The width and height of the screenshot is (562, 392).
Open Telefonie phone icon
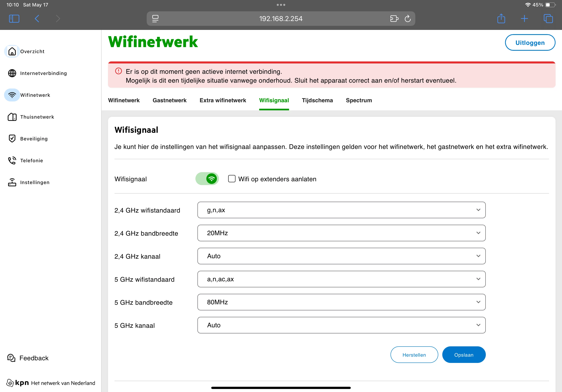[x=12, y=160]
